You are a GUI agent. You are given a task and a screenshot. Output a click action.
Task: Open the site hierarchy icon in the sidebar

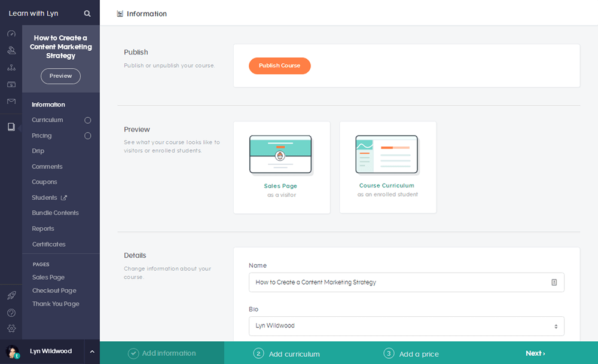(x=11, y=68)
